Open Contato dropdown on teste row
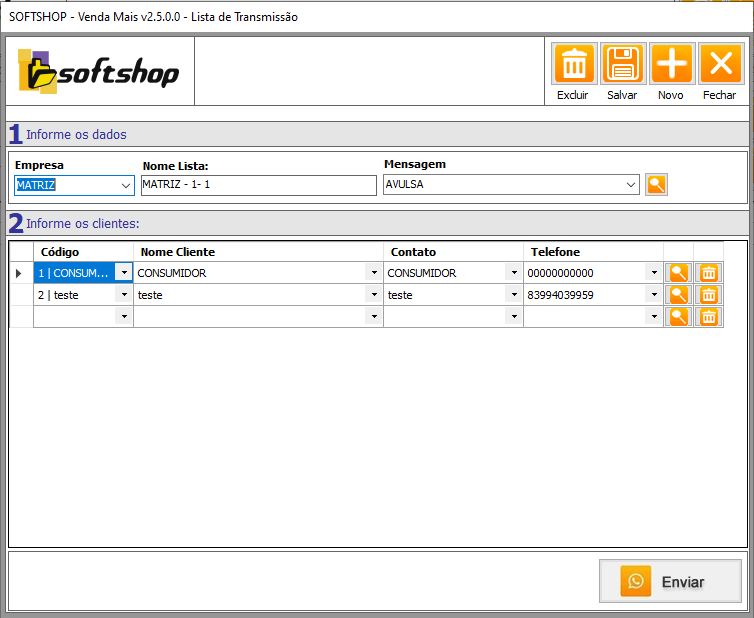Image resolution: width=754 pixels, height=618 pixels. click(514, 295)
